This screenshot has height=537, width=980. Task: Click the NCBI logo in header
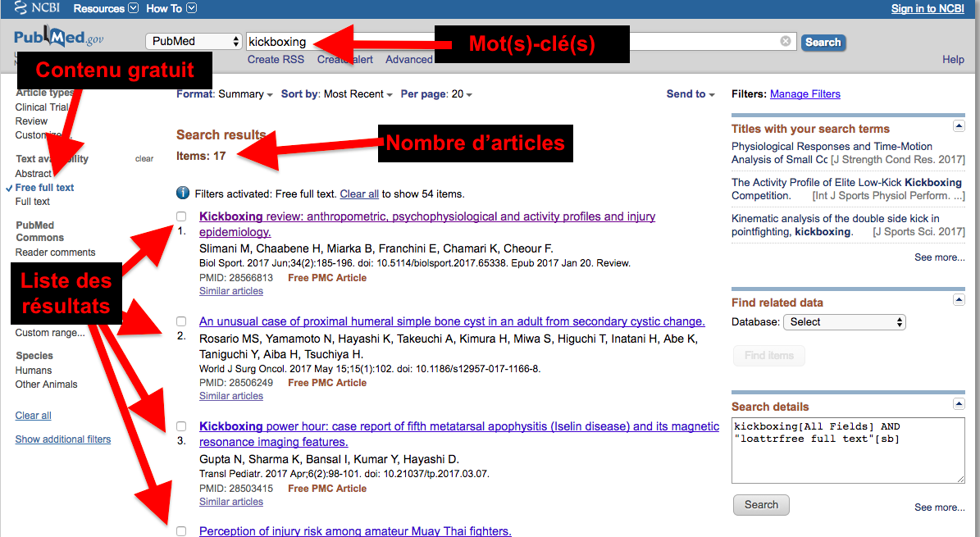point(37,8)
